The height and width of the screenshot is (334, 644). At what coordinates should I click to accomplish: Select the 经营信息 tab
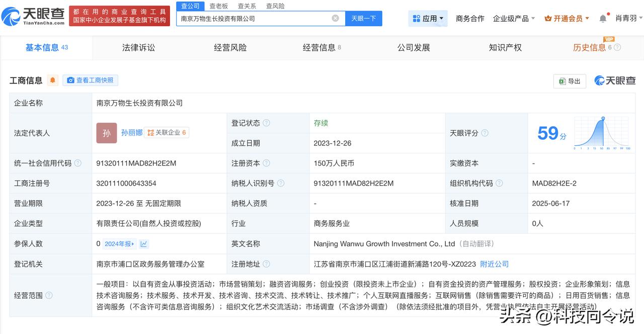[322, 47]
